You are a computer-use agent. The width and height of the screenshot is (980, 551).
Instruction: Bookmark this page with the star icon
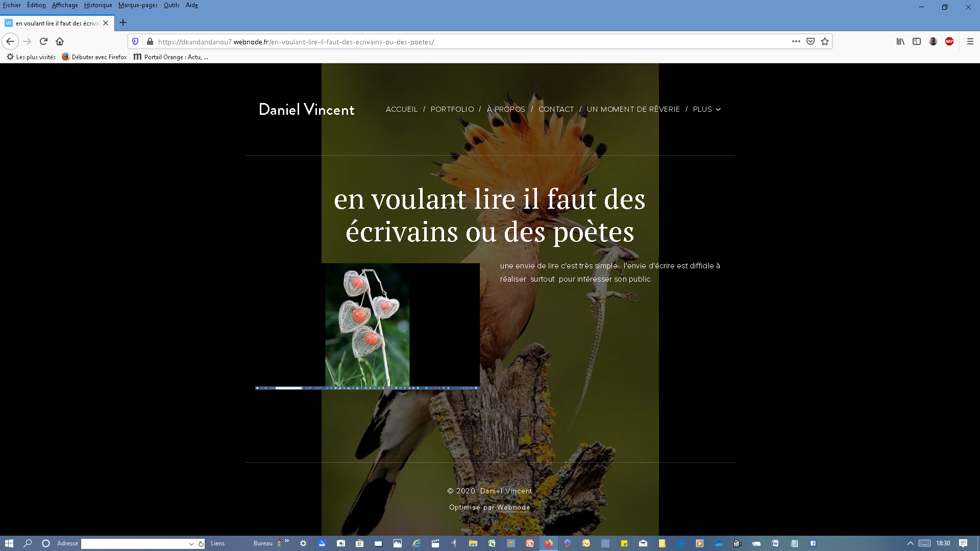point(825,41)
